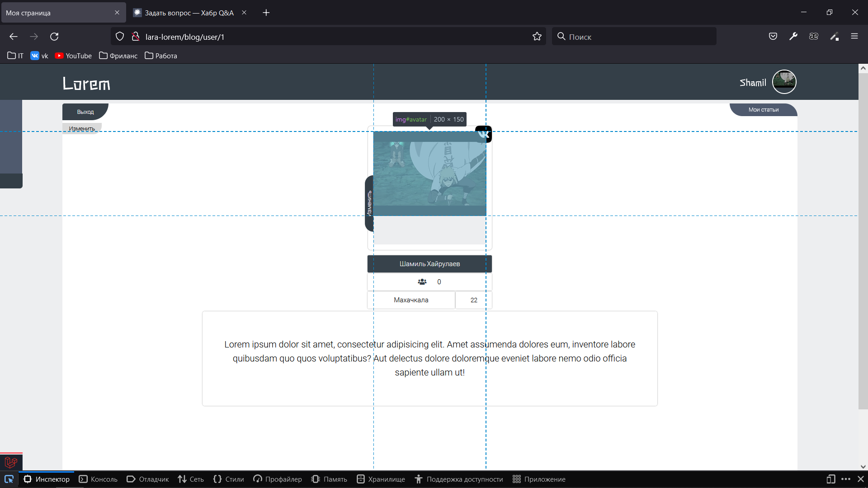Switch to Память devtools tab
Viewport: 868px width, 488px height.
click(x=329, y=479)
